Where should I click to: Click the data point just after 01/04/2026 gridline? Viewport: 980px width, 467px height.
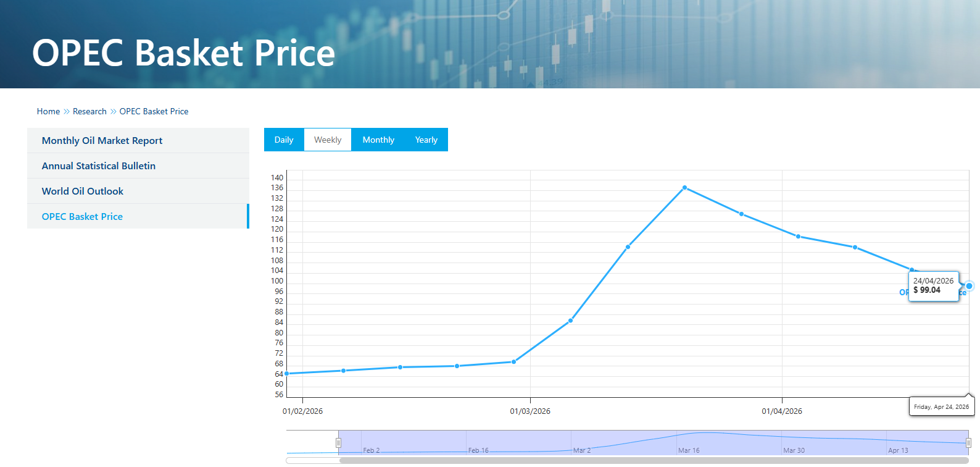pyautogui.click(x=798, y=237)
